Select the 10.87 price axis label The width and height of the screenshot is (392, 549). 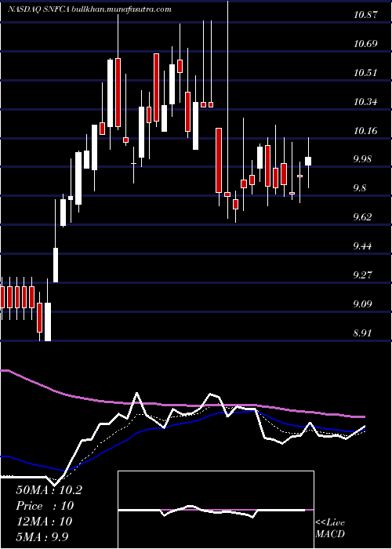coord(365,15)
